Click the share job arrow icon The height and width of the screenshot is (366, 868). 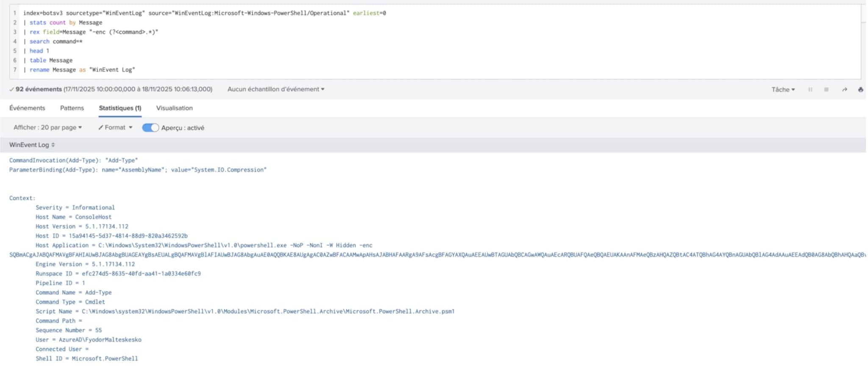click(x=844, y=89)
